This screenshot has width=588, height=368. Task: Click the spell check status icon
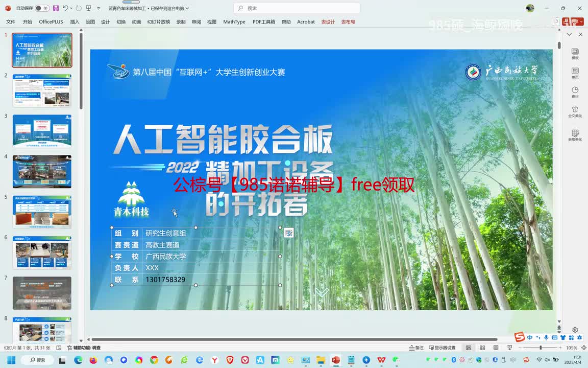(59, 348)
